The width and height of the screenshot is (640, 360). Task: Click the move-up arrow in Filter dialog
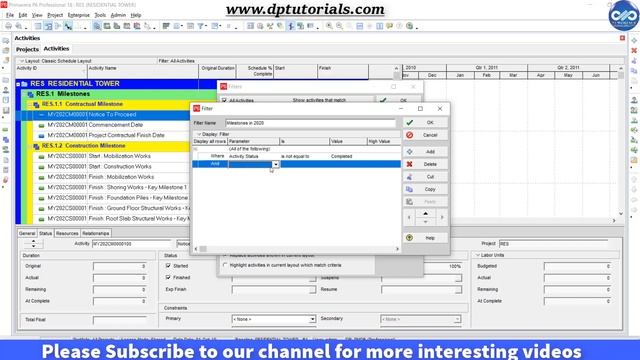tap(425, 213)
